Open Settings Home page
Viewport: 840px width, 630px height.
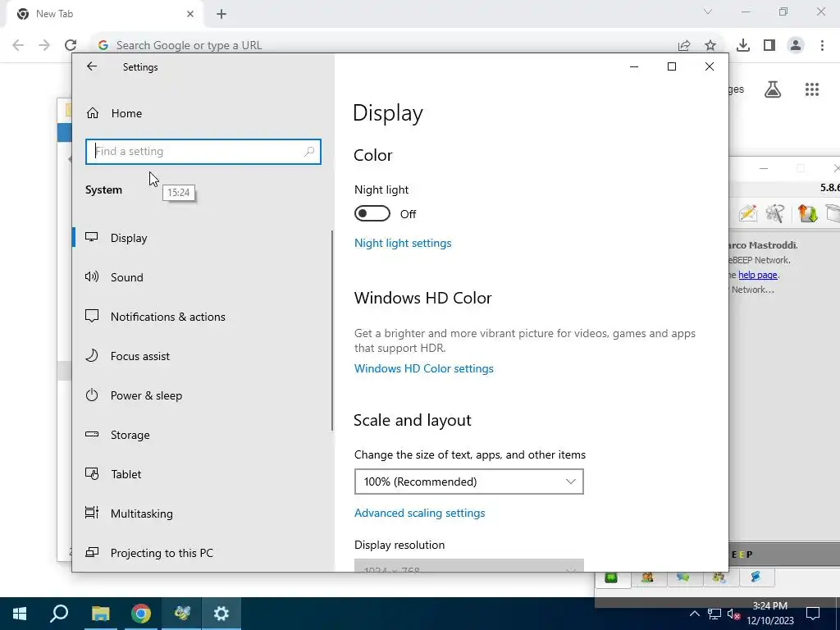pos(114,113)
